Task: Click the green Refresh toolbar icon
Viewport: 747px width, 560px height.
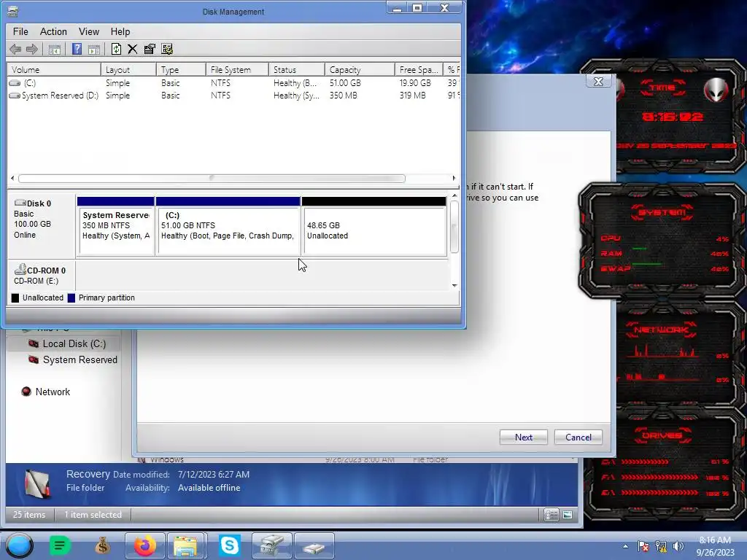Action: tap(116, 49)
